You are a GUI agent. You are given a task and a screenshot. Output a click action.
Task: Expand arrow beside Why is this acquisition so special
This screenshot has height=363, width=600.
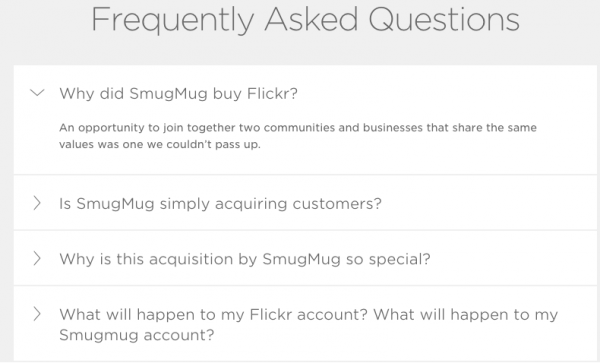pos(37,259)
